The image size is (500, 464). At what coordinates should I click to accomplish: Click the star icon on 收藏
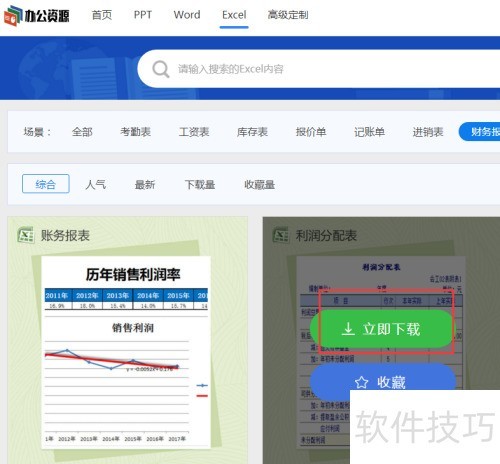click(361, 382)
